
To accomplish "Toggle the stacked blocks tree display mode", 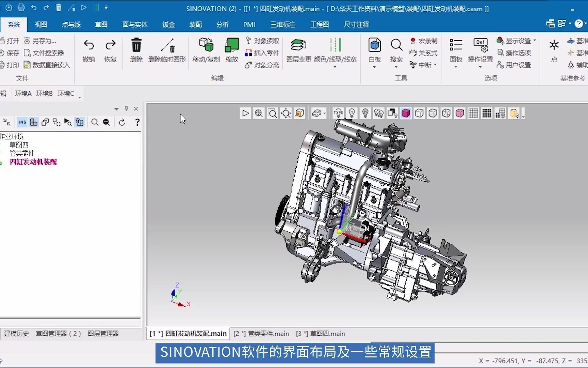I will coord(34,122).
